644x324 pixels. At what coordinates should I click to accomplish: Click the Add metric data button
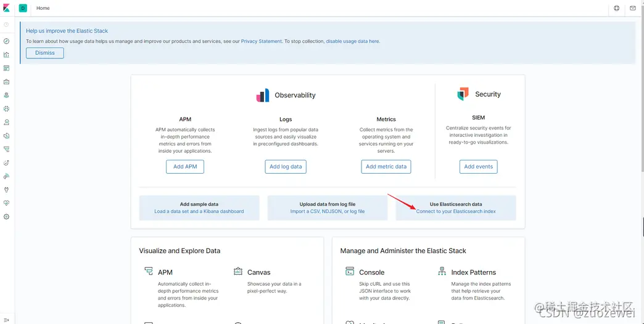coord(386,166)
